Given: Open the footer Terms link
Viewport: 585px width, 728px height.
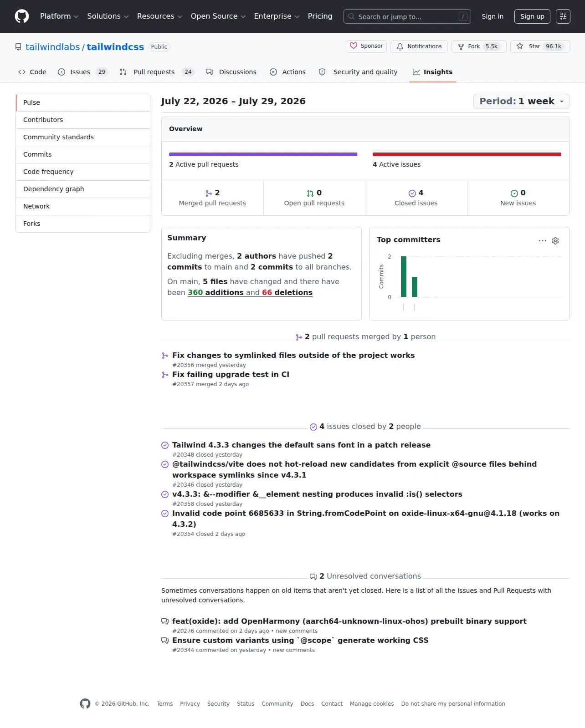Looking at the screenshot, I should (x=164, y=703).
